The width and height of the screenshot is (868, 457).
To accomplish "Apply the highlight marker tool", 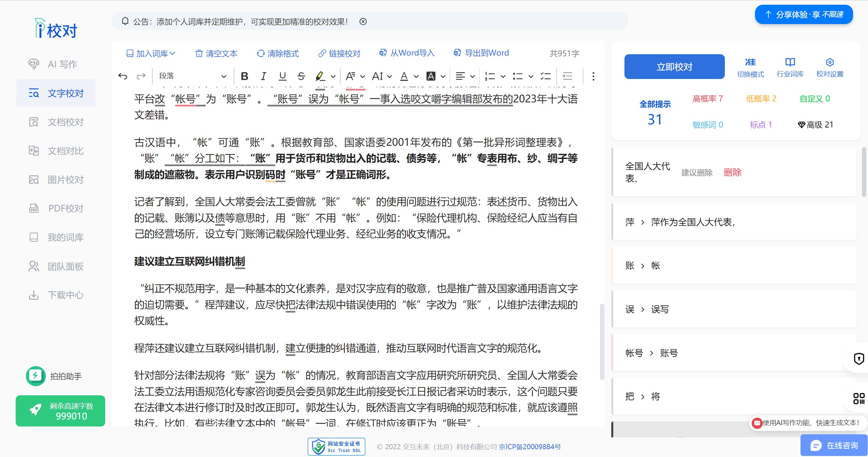I will click(x=320, y=76).
